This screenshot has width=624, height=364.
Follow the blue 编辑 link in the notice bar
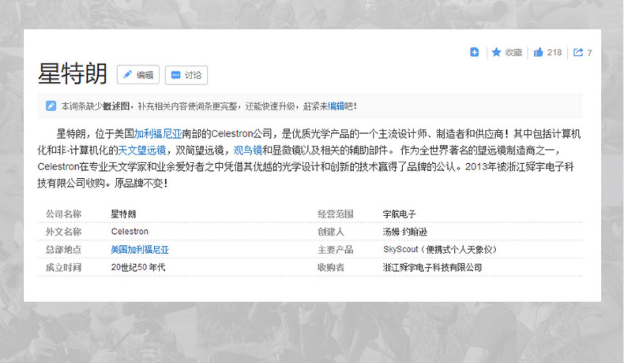(336, 106)
